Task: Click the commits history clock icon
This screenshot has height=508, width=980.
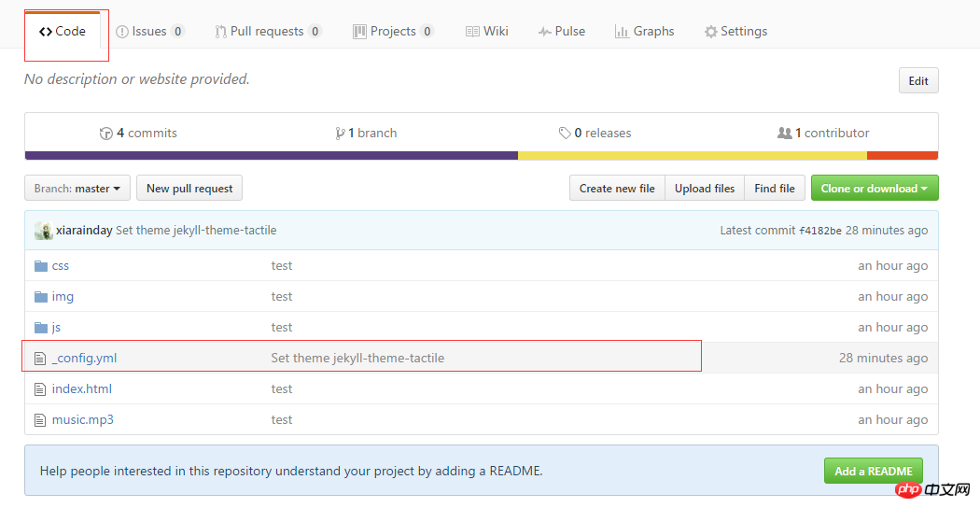Action: tap(106, 134)
